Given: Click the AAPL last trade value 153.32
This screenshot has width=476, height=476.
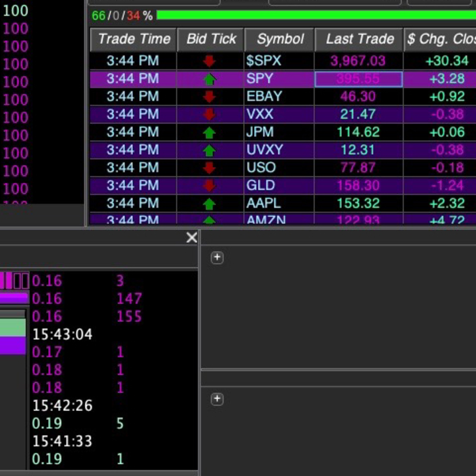Looking at the screenshot, I should [358, 203].
